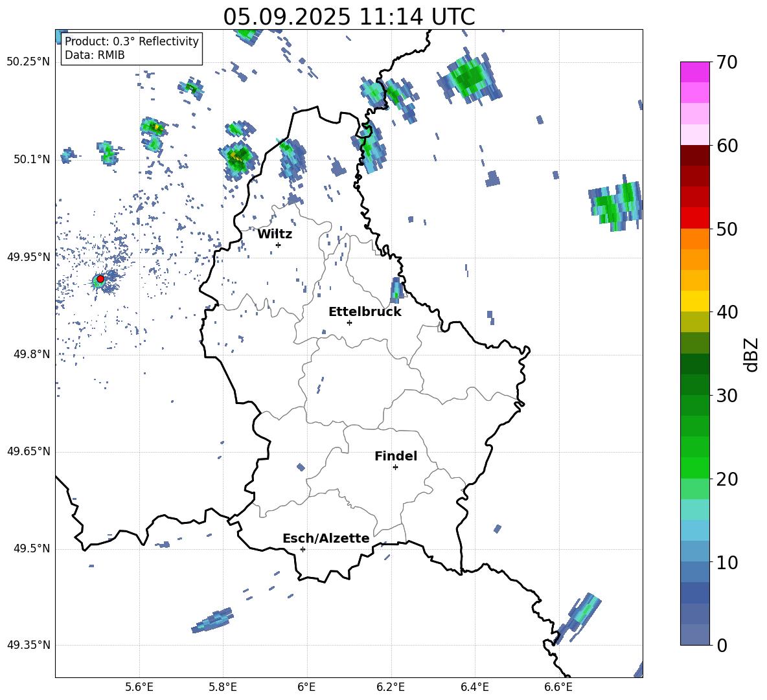
Task: Click the title '05.09.2025 11:14 UTC'
Action: click(x=349, y=17)
